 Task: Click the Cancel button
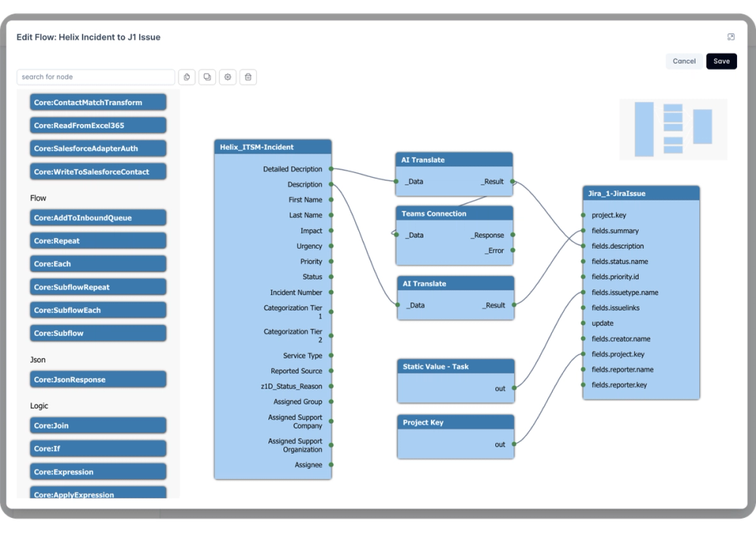(x=684, y=61)
